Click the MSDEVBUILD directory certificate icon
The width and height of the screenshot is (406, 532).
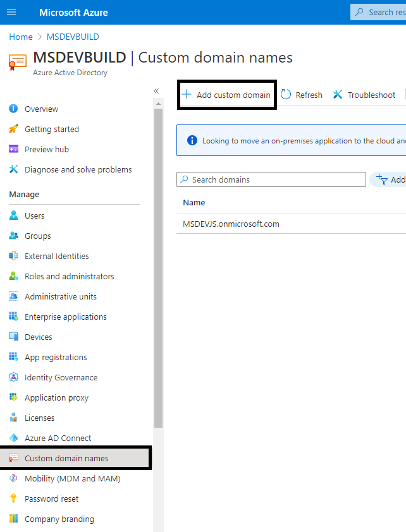(x=17, y=62)
